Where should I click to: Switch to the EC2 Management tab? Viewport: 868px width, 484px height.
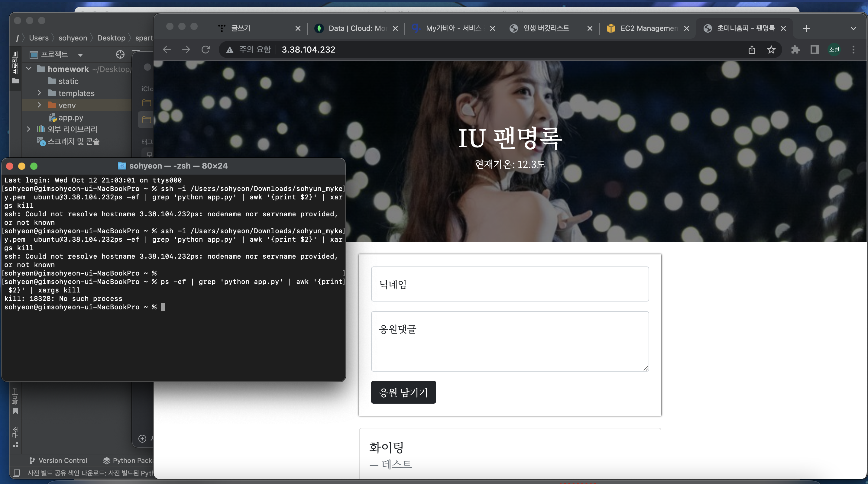pos(648,28)
